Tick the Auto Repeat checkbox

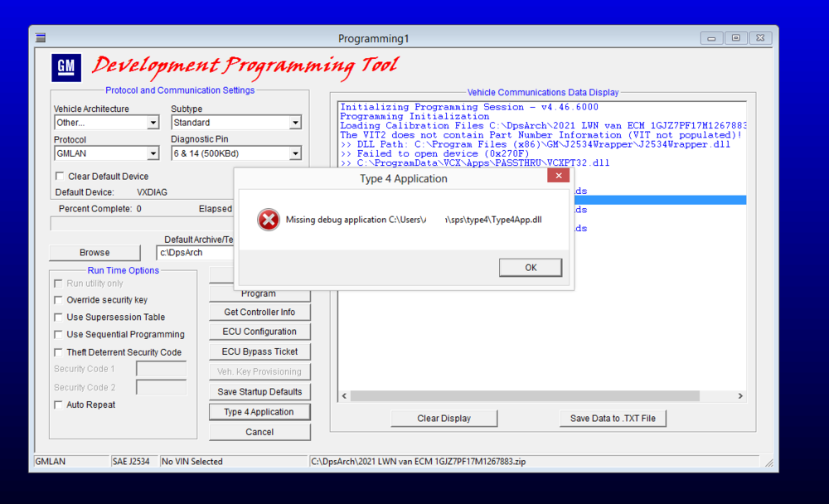point(58,405)
